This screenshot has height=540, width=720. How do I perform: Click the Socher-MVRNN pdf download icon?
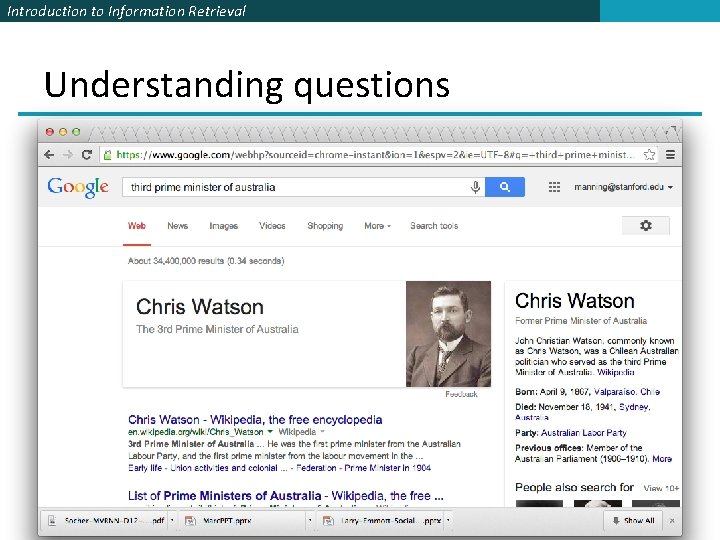click(x=52, y=520)
